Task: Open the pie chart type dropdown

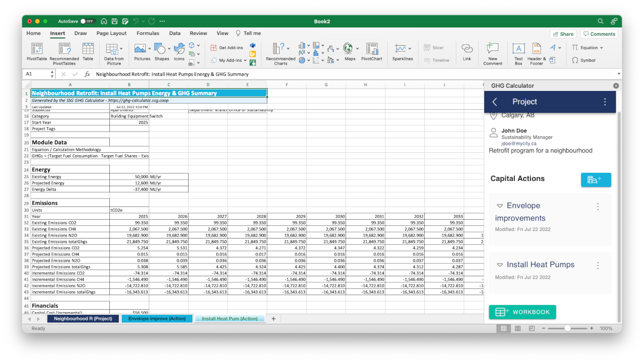Action: [308, 60]
